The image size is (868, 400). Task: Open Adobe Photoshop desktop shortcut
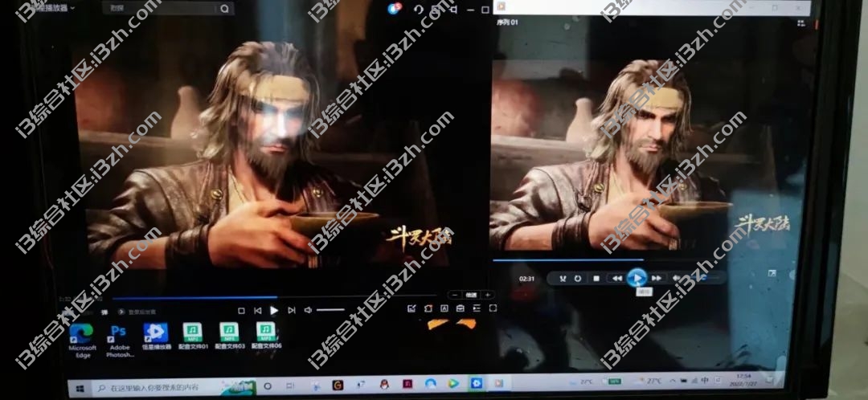119,341
